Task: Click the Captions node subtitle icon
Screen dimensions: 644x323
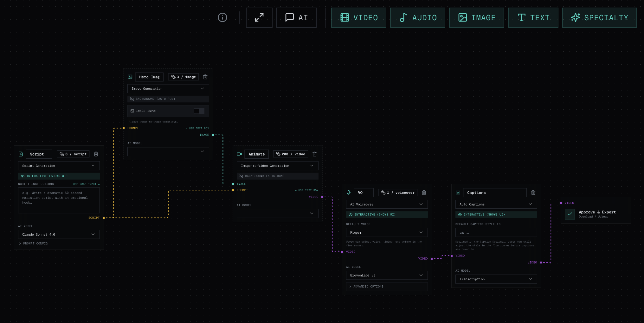Action: point(458,193)
